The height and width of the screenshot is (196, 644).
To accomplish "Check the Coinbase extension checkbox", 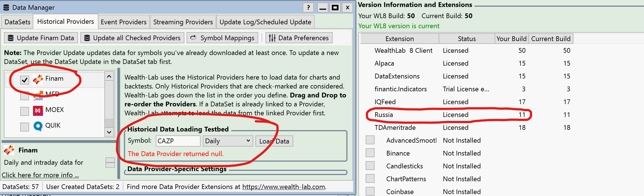I will pyautogui.click(x=370, y=191).
